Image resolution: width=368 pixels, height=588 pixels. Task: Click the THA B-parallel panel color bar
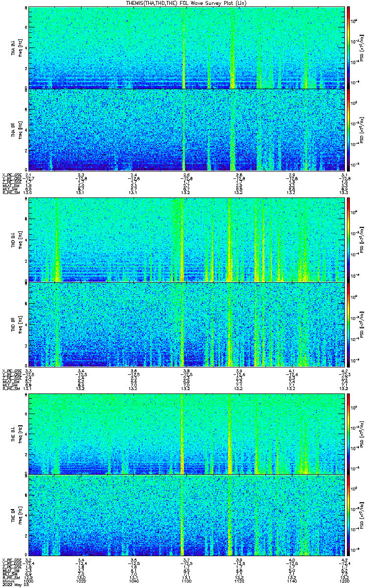pyautogui.click(x=348, y=130)
